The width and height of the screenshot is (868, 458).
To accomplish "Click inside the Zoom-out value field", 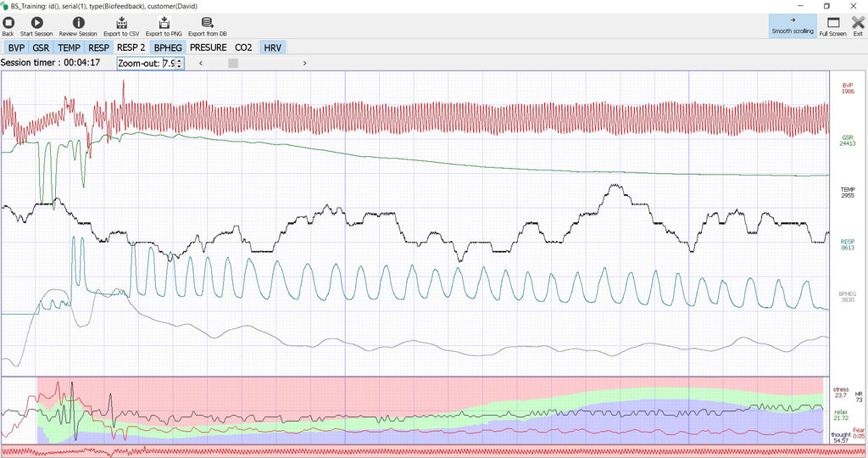I will click(168, 63).
